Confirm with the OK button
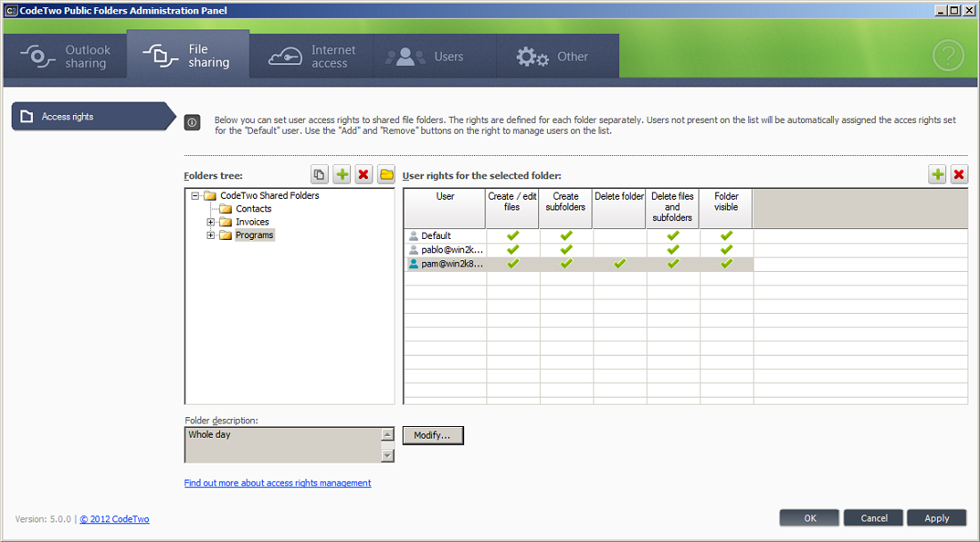 pyautogui.click(x=810, y=518)
